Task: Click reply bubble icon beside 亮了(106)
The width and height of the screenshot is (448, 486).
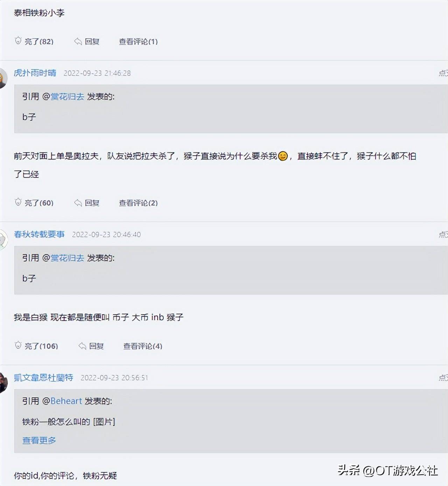Action: click(x=82, y=346)
